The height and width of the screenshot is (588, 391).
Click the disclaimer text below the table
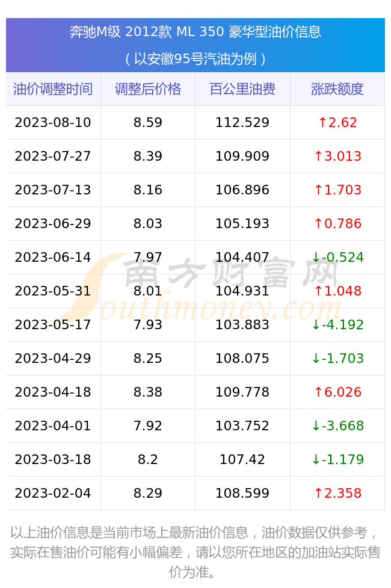(x=195, y=552)
